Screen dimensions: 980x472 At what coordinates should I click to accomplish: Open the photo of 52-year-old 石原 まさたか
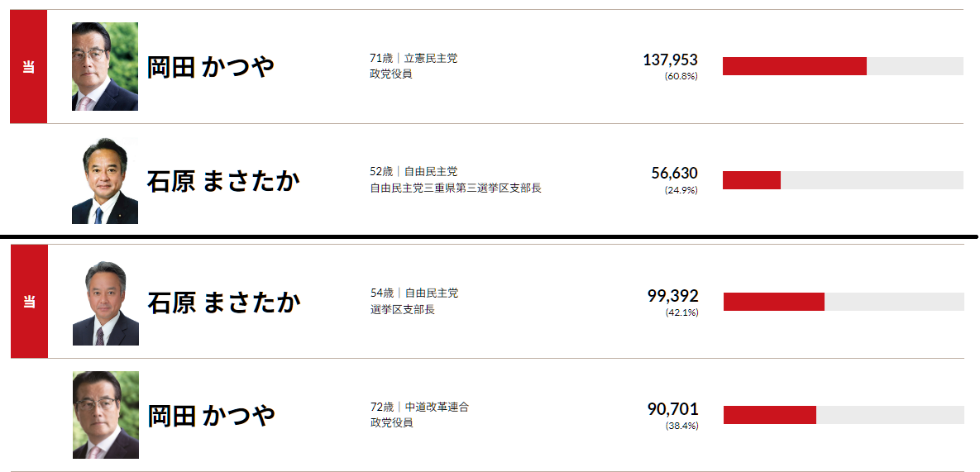(105, 181)
